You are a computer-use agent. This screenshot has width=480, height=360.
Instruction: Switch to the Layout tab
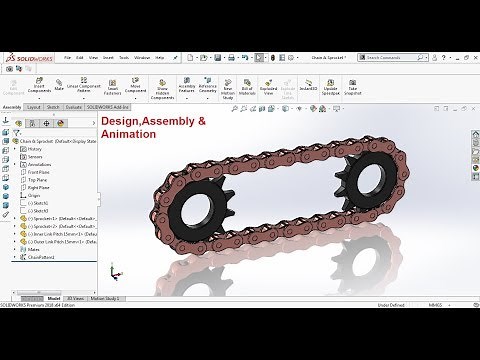[34, 107]
